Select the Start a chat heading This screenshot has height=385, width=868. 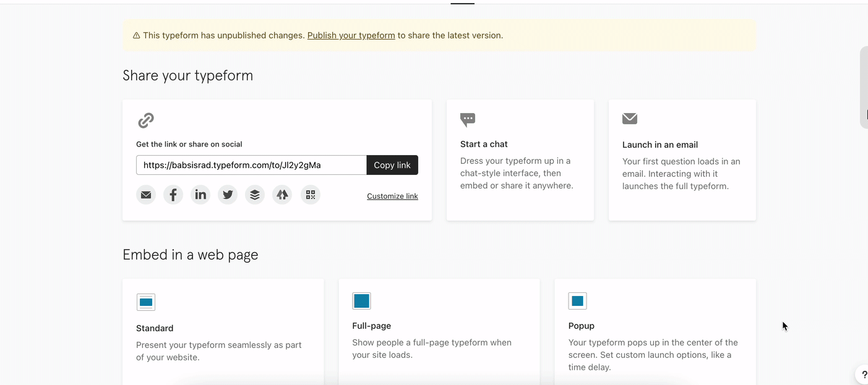tap(484, 144)
